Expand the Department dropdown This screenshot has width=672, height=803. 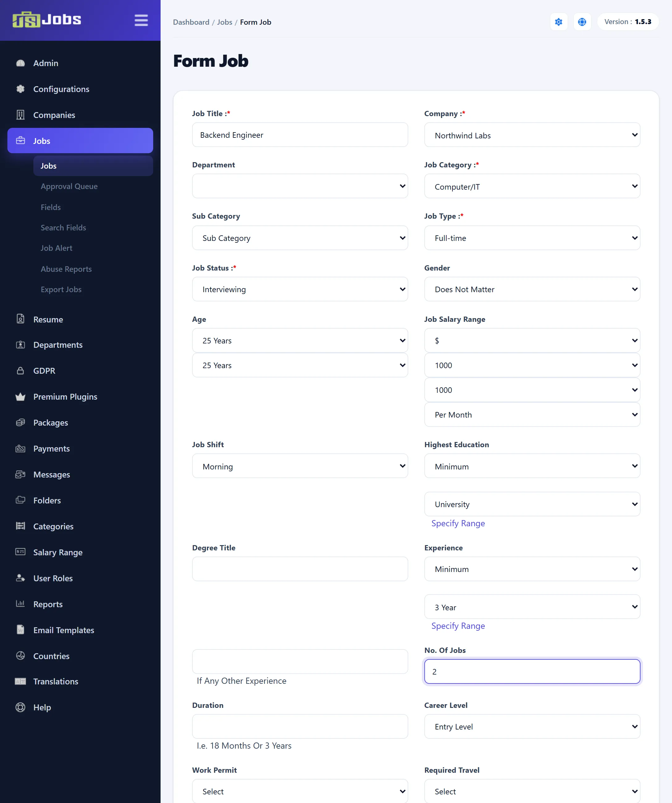[x=300, y=186]
